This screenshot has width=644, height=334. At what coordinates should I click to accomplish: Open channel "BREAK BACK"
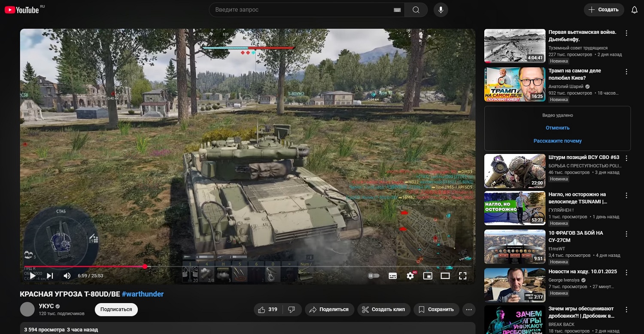(x=562, y=325)
